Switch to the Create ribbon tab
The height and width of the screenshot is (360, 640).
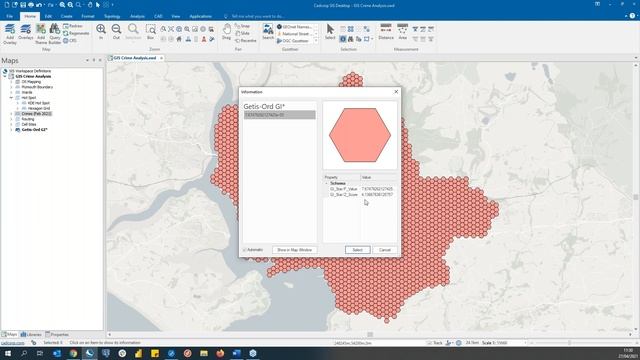(x=67, y=16)
